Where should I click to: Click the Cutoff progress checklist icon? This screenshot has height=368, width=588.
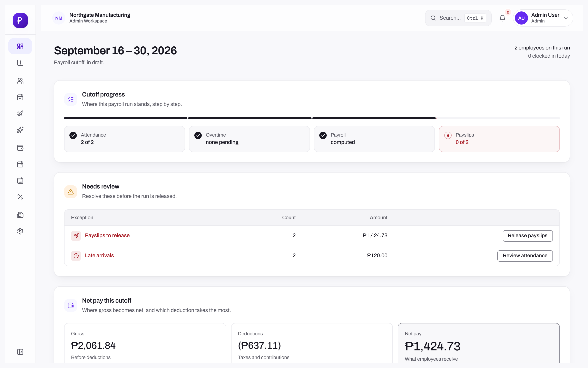coord(71,99)
